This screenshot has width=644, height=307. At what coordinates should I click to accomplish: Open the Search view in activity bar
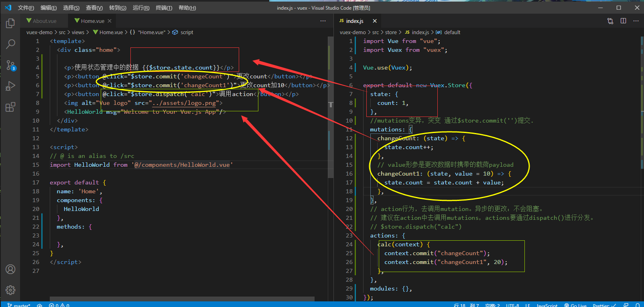[x=10, y=44]
